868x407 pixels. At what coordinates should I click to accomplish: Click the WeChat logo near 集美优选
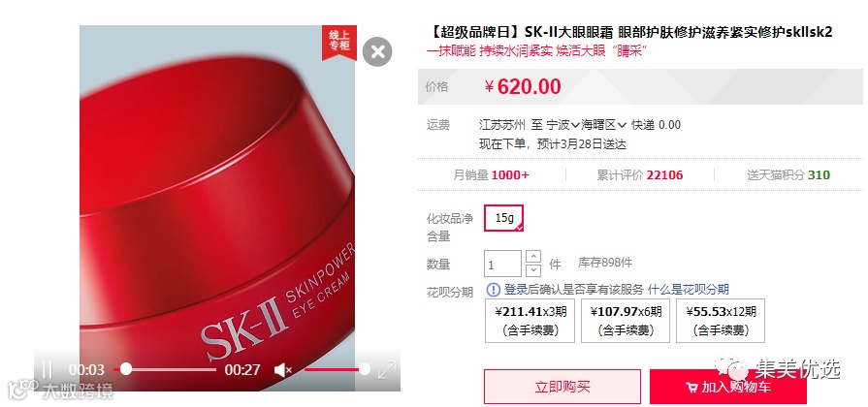tap(731, 366)
